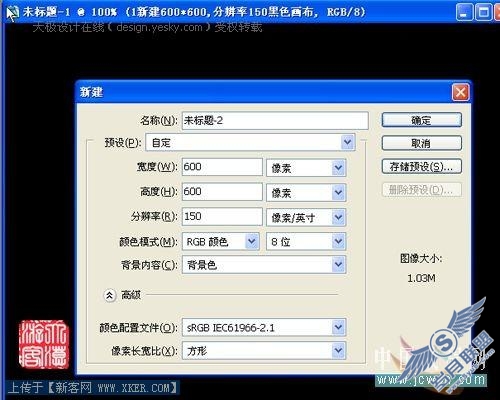Click the Photoshop document icon in title bar

point(12,12)
